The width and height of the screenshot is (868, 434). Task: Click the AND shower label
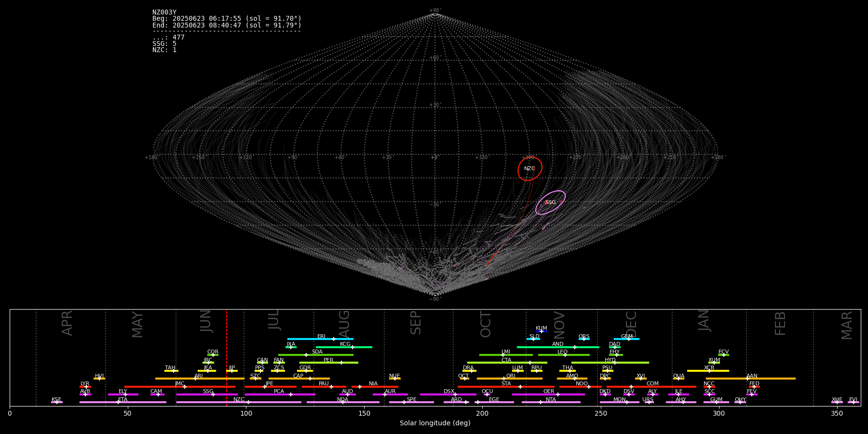tap(557, 344)
